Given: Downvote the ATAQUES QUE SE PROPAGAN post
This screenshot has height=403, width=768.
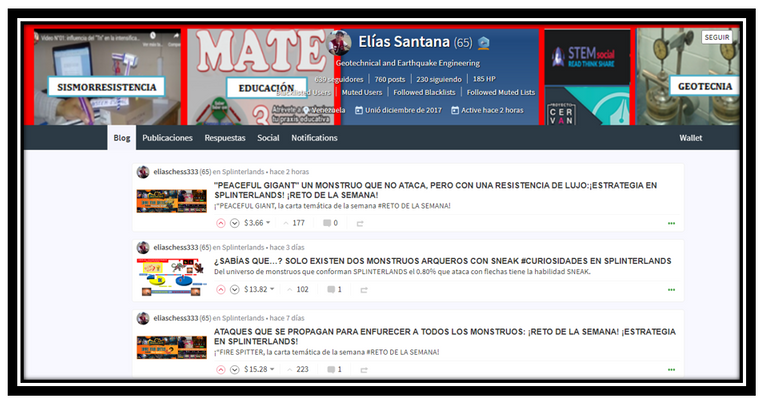Looking at the screenshot, I should pyautogui.click(x=235, y=370).
